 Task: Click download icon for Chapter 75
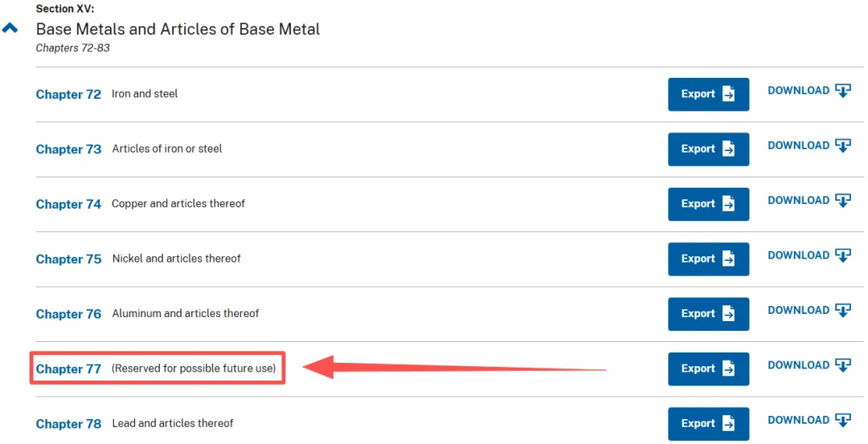pos(842,255)
